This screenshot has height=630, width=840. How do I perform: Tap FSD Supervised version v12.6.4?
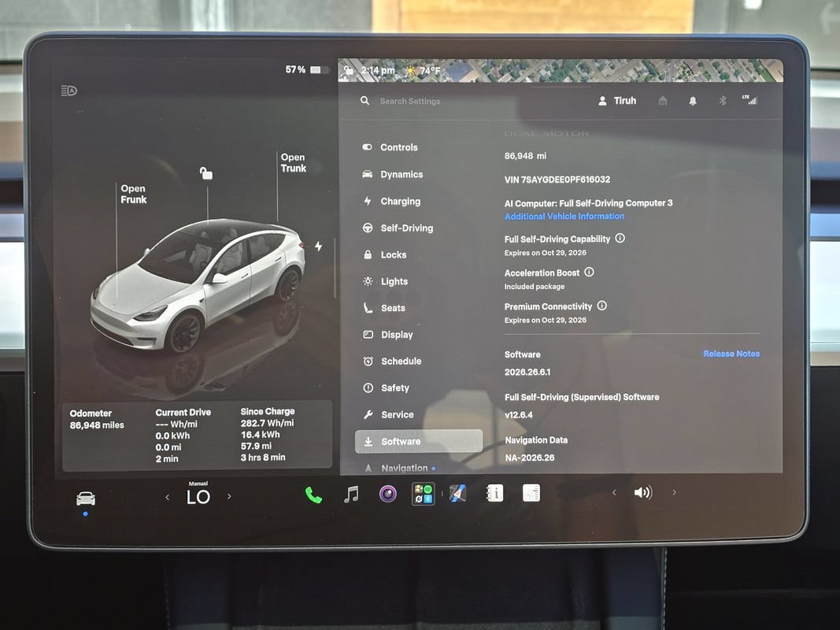click(519, 415)
